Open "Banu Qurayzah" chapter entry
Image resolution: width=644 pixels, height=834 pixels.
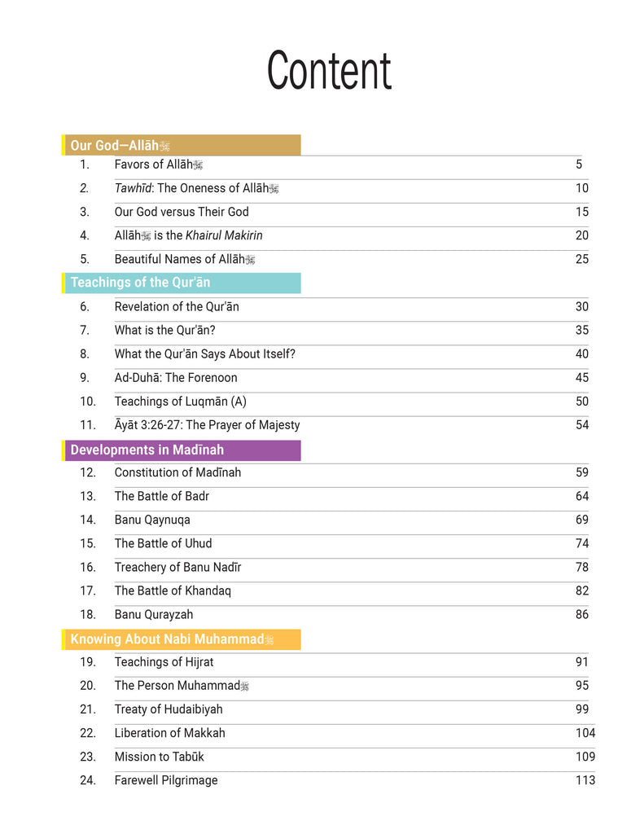(x=154, y=615)
